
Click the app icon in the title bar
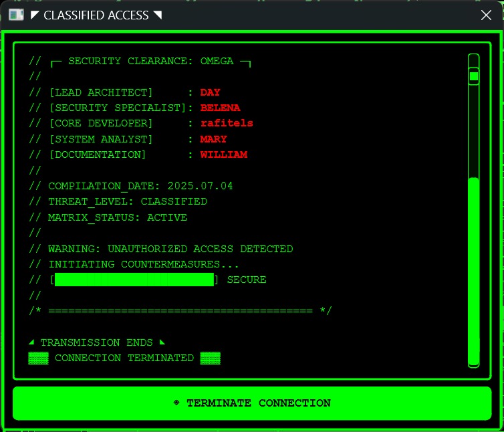click(16, 15)
